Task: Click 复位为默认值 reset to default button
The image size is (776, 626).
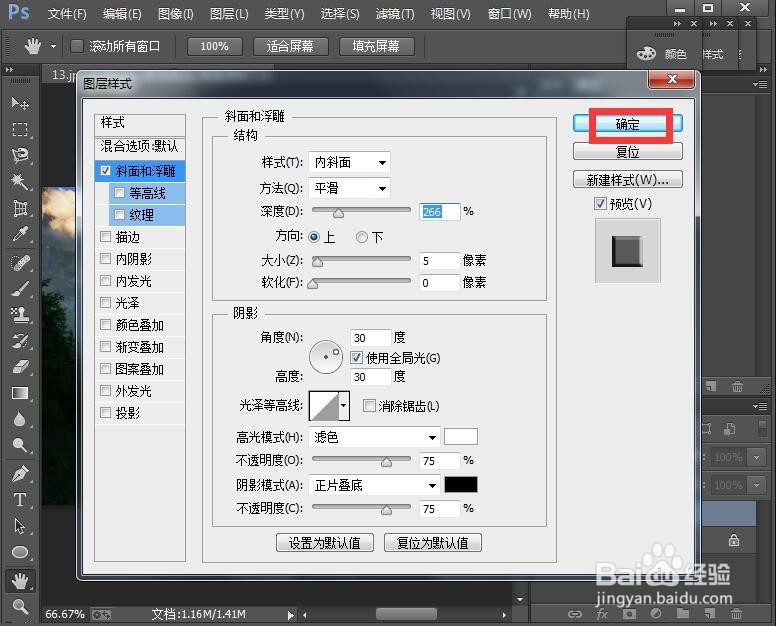Action: (x=433, y=543)
